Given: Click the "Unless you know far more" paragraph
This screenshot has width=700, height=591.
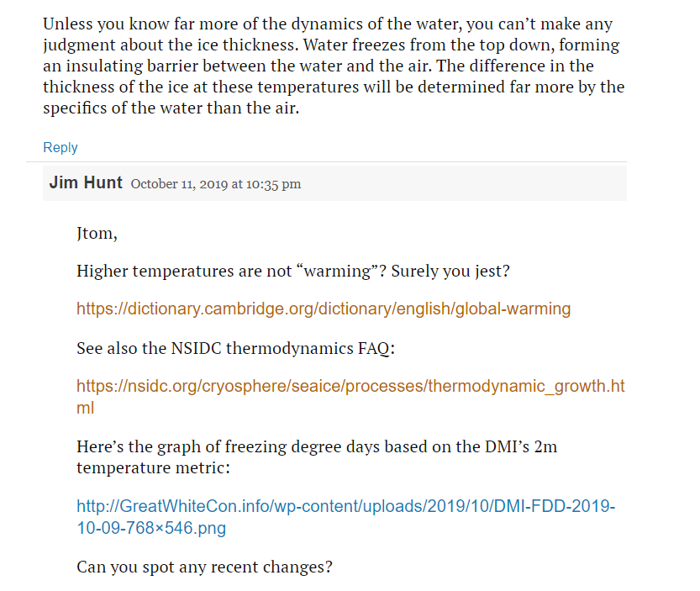Looking at the screenshot, I should (334, 66).
